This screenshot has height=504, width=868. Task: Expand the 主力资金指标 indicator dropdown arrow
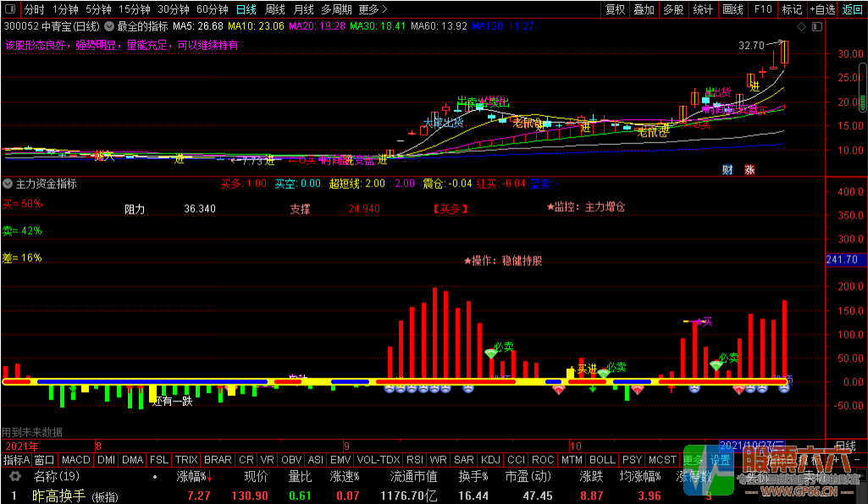click(8, 184)
